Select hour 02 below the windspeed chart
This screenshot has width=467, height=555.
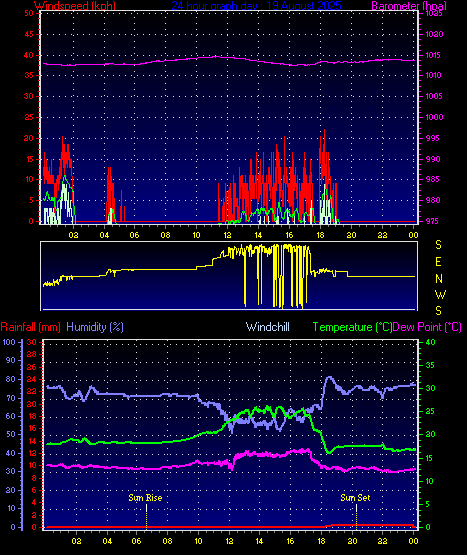tap(73, 235)
